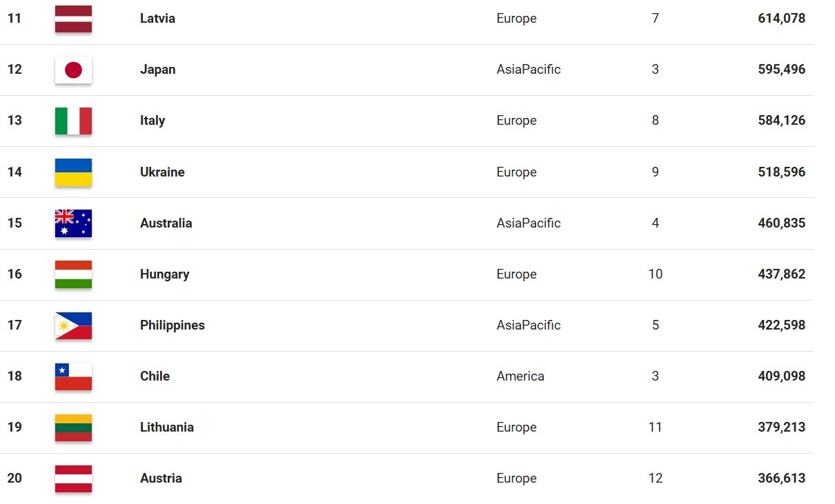Image resolution: width=835 pixels, height=504 pixels.
Task: Click Hungary's score value 437,862
Action: (x=781, y=274)
